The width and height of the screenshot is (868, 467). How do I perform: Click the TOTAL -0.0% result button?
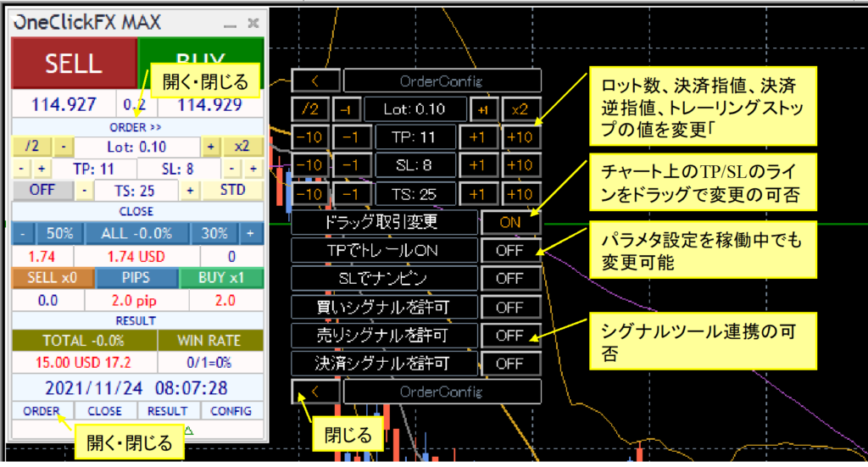point(84,341)
